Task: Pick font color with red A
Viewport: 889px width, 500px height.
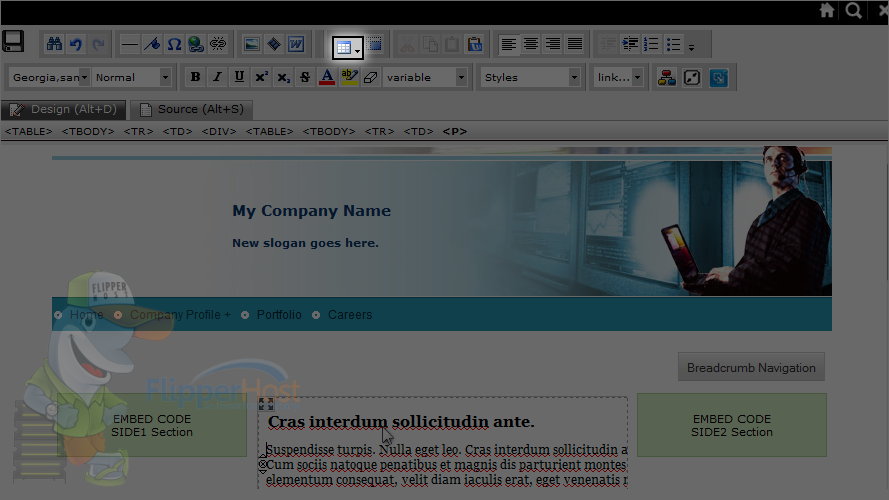Action: pyautogui.click(x=327, y=77)
